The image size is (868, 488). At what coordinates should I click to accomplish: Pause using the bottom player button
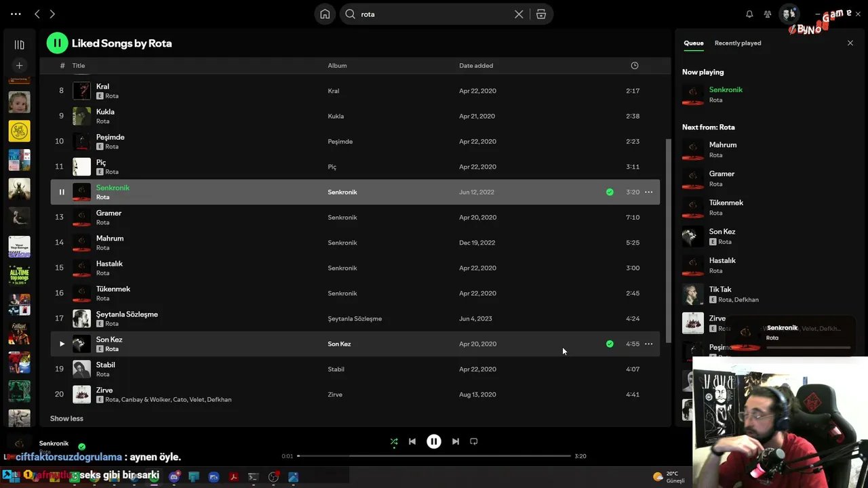pyautogui.click(x=434, y=442)
